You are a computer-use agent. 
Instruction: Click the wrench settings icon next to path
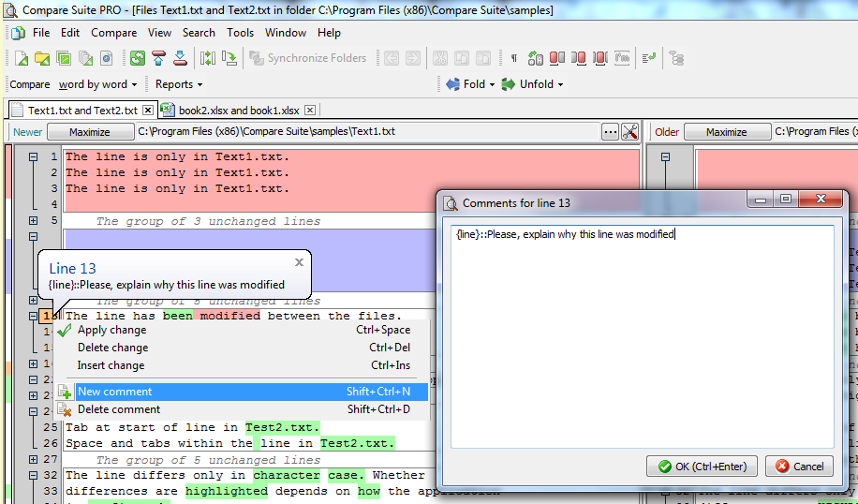tap(629, 132)
